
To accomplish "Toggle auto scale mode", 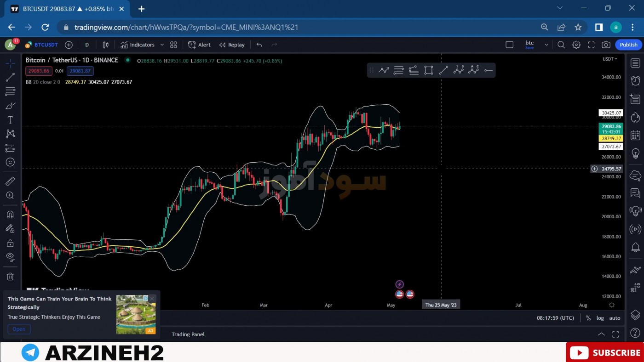I will click(615, 318).
